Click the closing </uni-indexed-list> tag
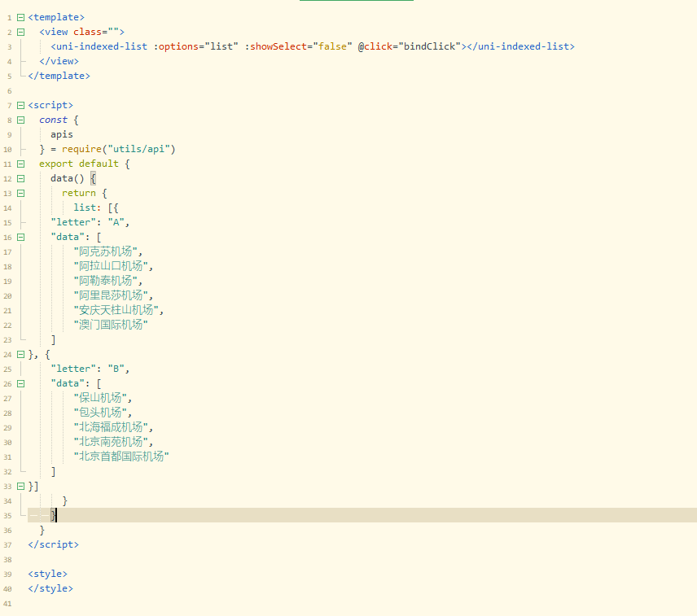 pos(520,46)
